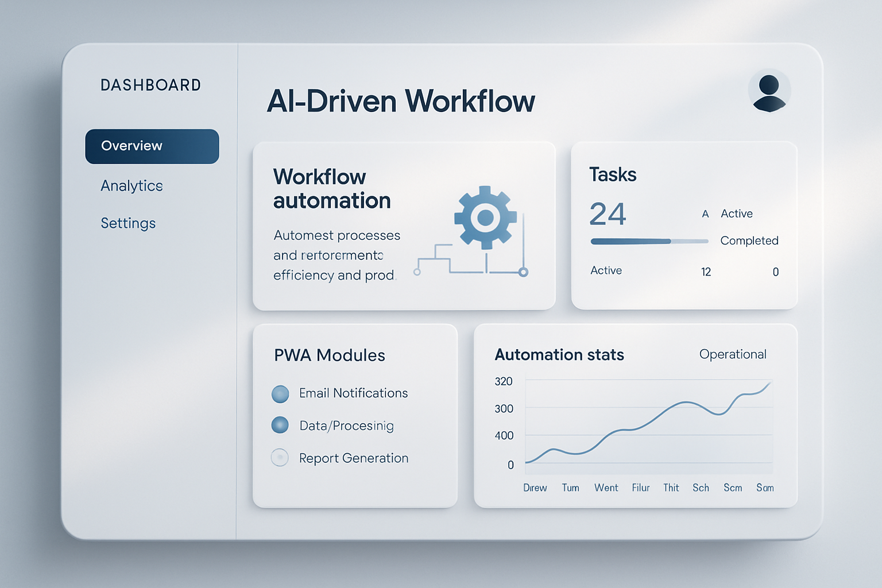Click the Data/Processing module icon
This screenshot has width=882, height=588.
tap(280, 425)
